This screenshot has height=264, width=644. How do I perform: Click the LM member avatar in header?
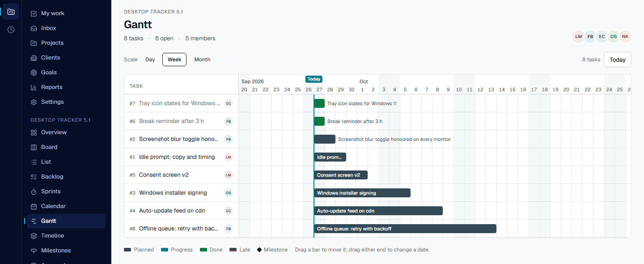[x=579, y=37]
